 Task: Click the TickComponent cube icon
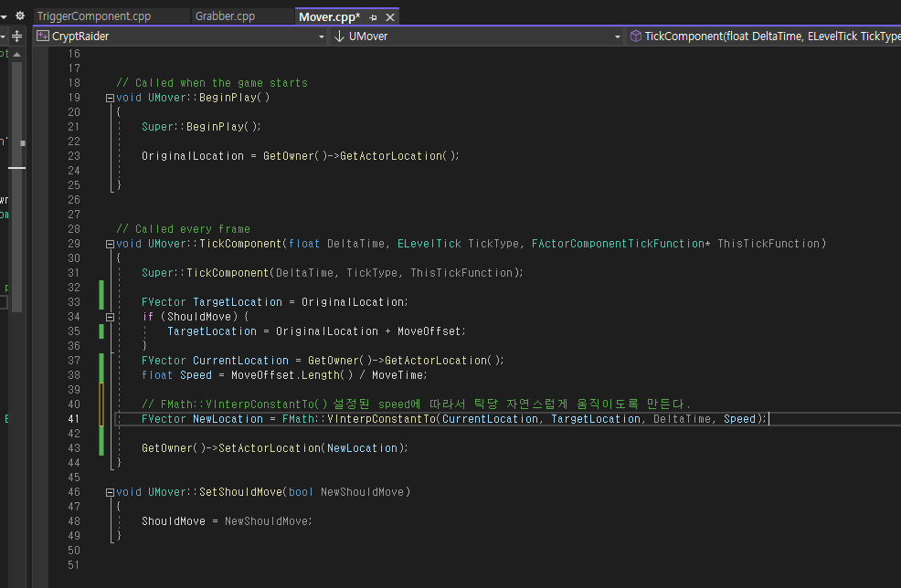tap(635, 37)
